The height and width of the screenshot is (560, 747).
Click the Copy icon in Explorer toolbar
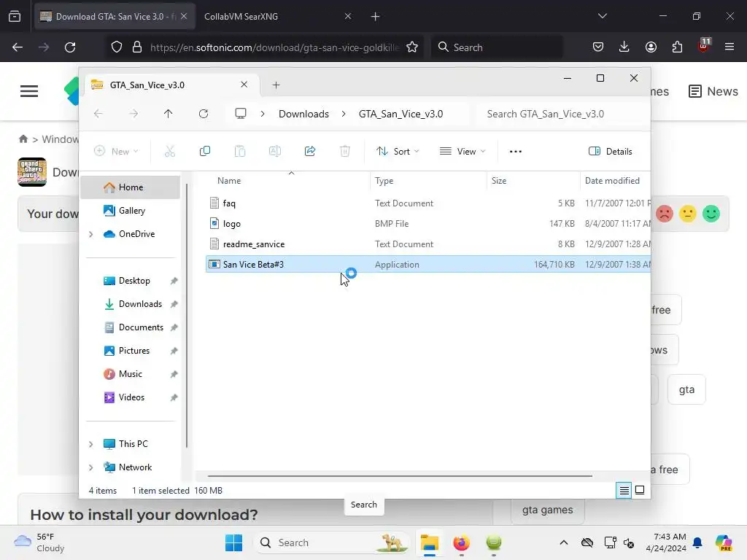[x=205, y=152]
